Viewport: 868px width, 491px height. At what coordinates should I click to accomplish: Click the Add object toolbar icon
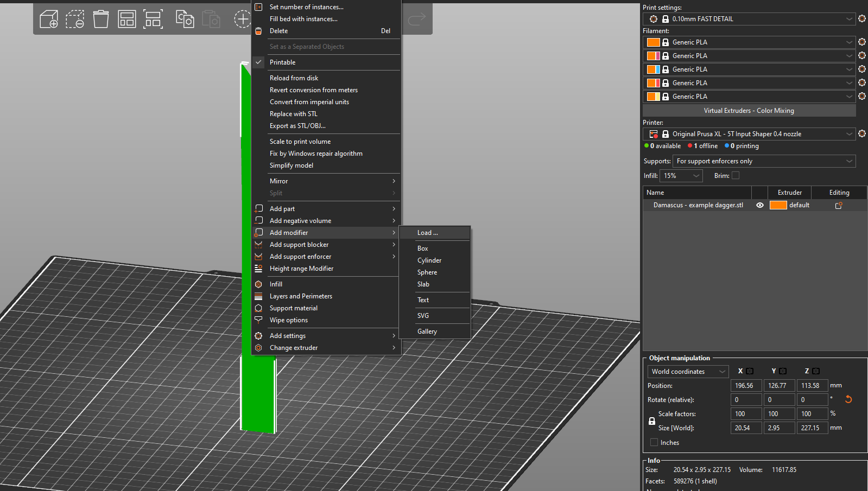coord(49,19)
